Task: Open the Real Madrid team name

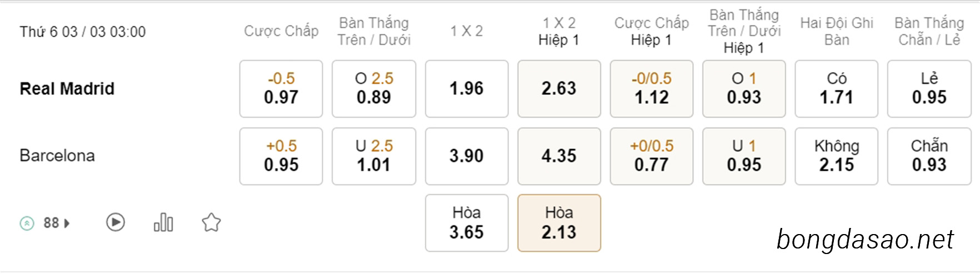Action: (67, 89)
